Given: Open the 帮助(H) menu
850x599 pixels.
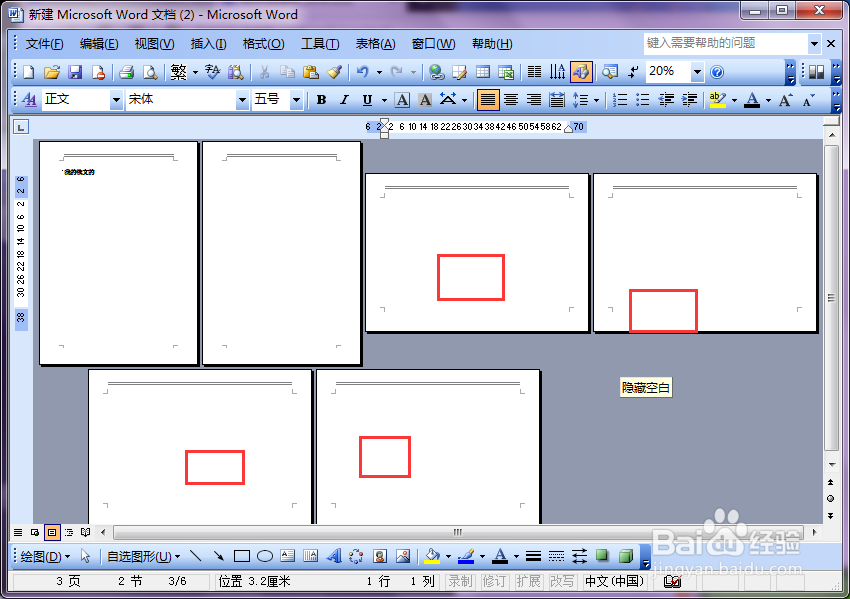Looking at the screenshot, I should [x=492, y=44].
